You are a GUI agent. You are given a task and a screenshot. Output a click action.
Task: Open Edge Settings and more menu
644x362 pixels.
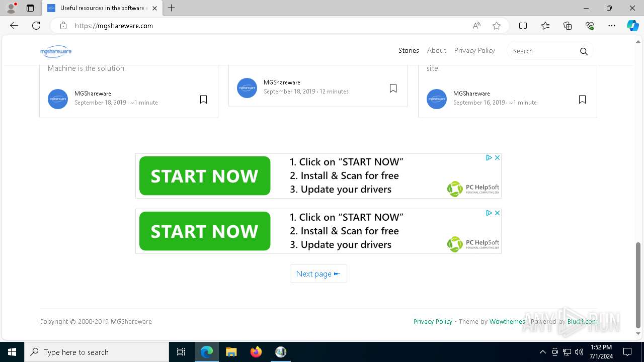click(x=612, y=26)
